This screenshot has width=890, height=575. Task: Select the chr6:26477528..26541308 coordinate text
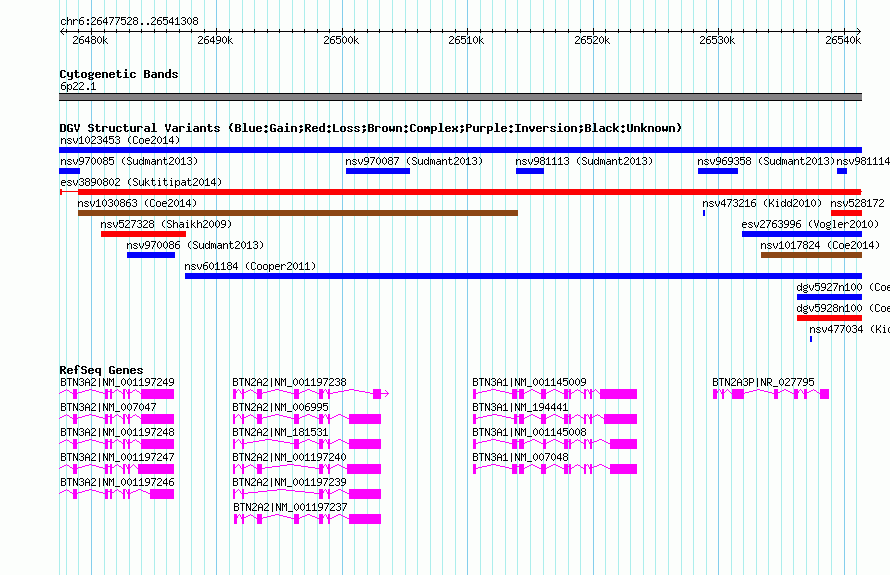129,21
